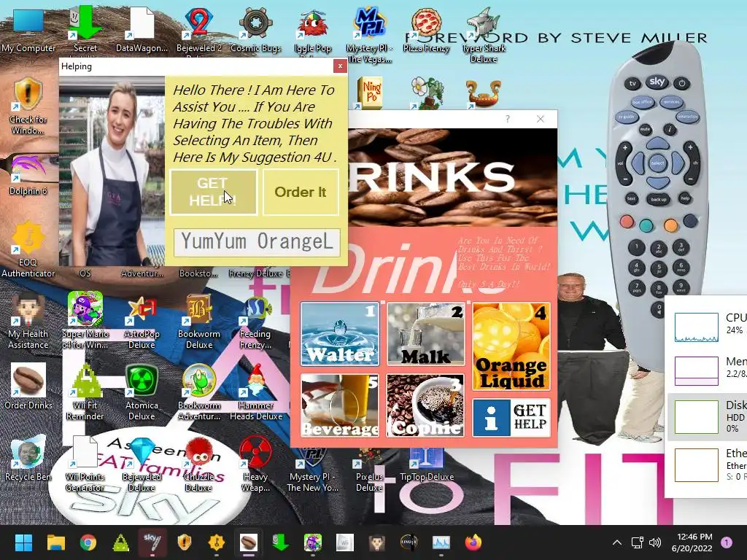The width and height of the screenshot is (747, 560).
Task: Open Heavy Weapon desktop shortcut
Action: click(x=255, y=463)
